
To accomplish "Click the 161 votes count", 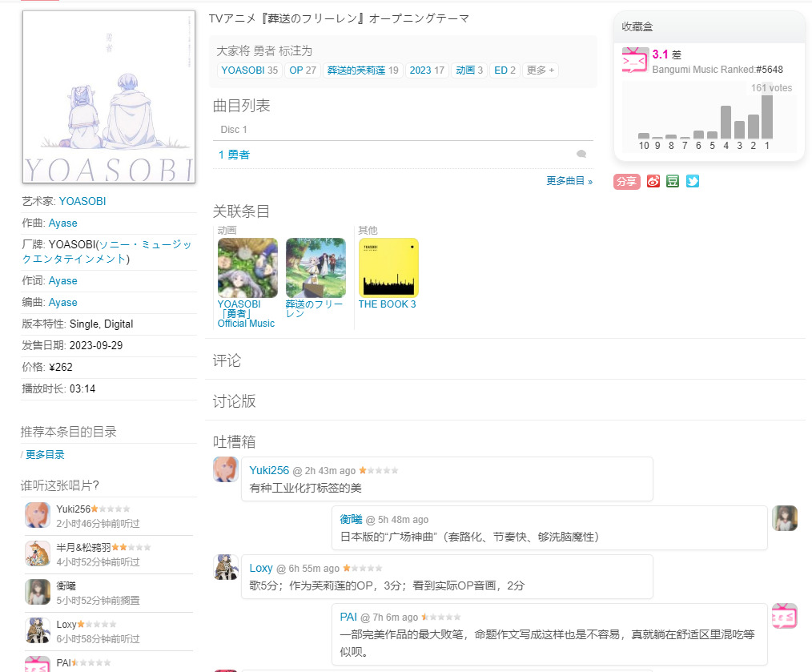I will point(771,88).
